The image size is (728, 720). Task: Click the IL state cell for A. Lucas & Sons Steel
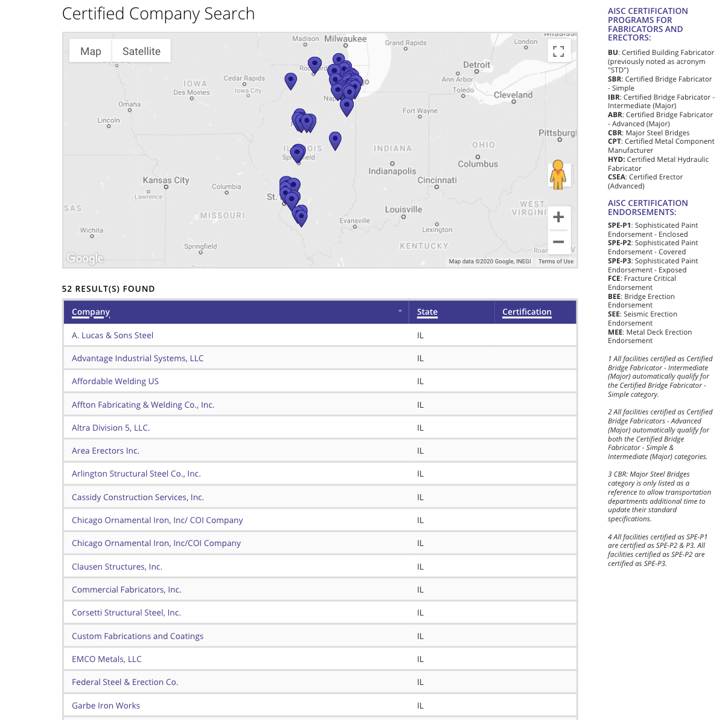click(420, 335)
